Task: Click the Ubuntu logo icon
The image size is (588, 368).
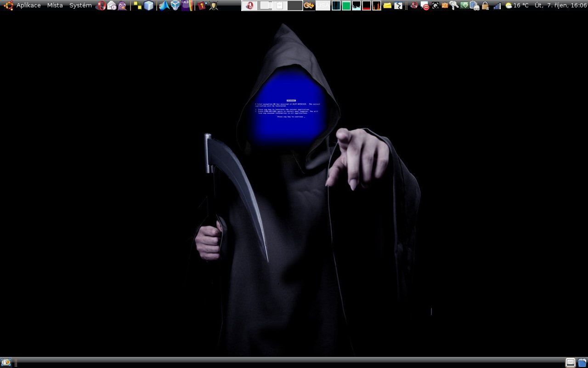Action: pyautogui.click(x=8, y=6)
